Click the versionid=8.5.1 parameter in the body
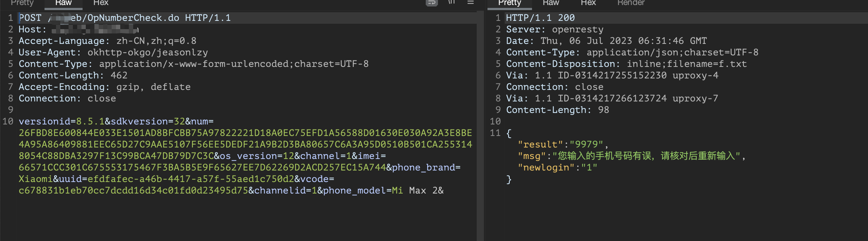 61,122
